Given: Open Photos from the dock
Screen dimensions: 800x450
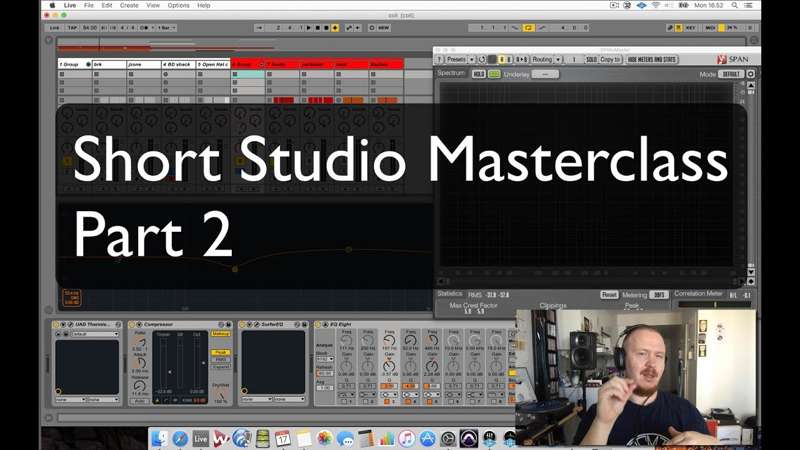Looking at the screenshot, I should [x=324, y=439].
